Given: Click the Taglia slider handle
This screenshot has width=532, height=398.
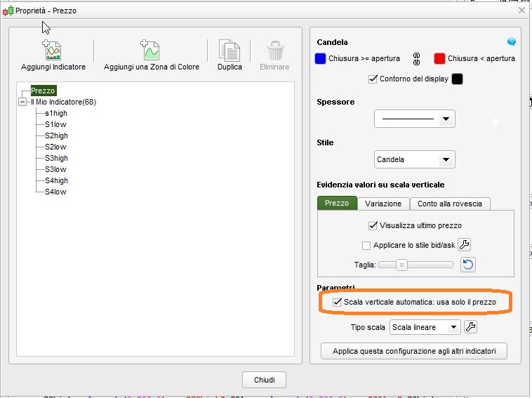Looking at the screenshot, I should [x=401, y=265].
